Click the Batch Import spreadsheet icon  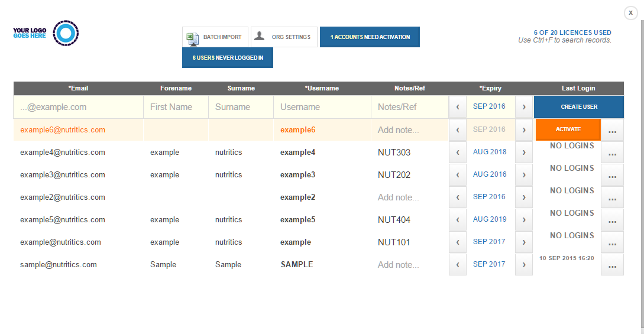click(x=192, y=37)
